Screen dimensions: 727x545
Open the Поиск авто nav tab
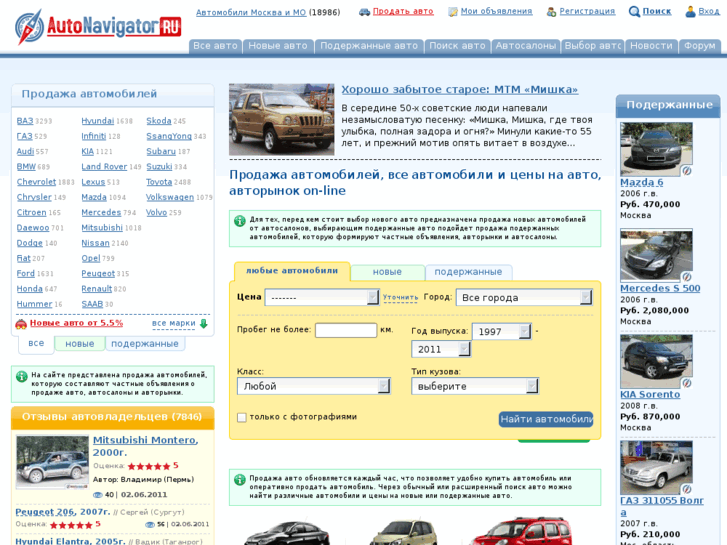point(457,46)
